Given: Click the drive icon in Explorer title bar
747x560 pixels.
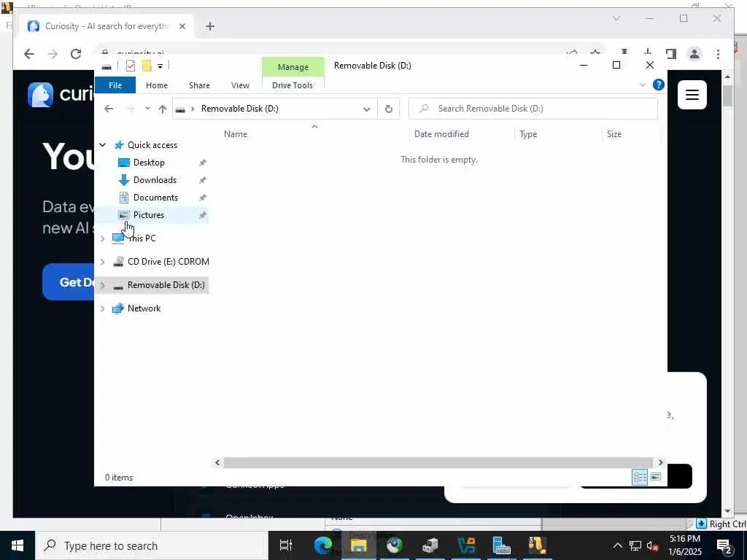Looking at the screenshot, I should pyautogui.click(x=107, y=66).
